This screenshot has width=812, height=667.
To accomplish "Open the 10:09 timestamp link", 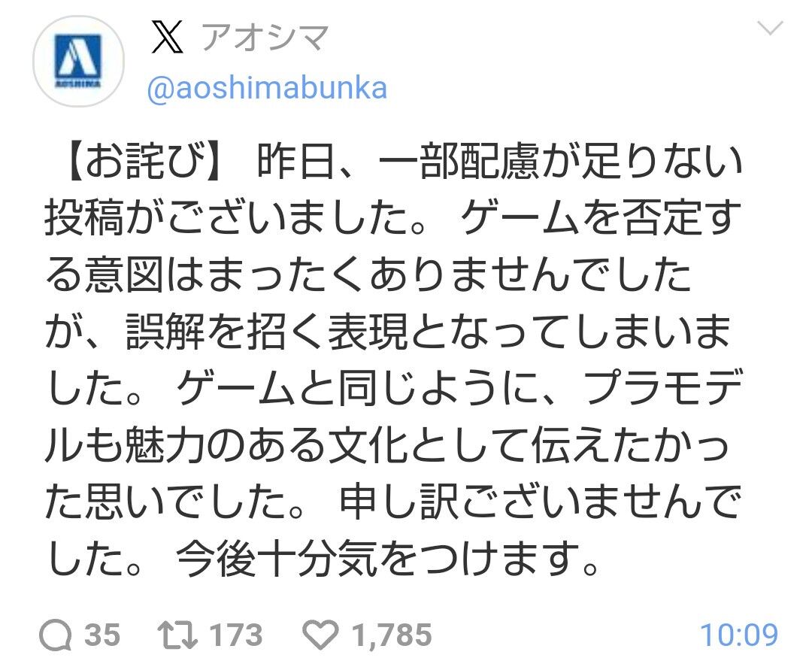I will point(738,635).
